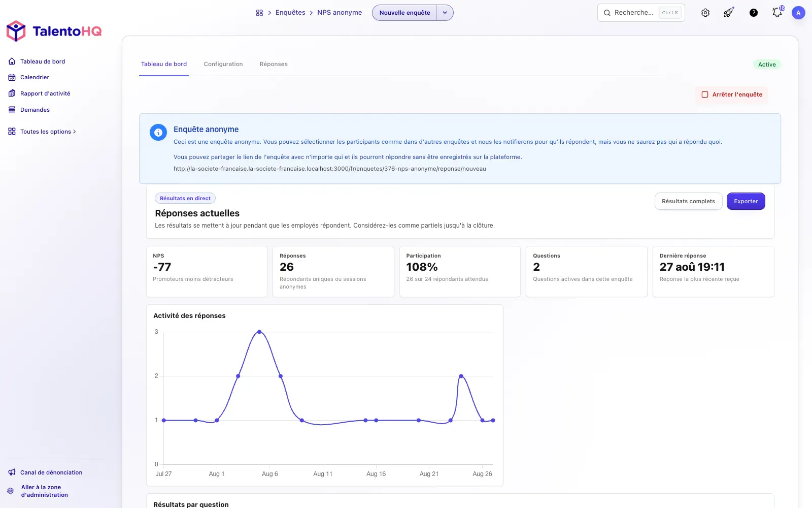Screen dimensions: 812x508
Task: Open the rocket launch icon
Action: [x=729, y=13]
